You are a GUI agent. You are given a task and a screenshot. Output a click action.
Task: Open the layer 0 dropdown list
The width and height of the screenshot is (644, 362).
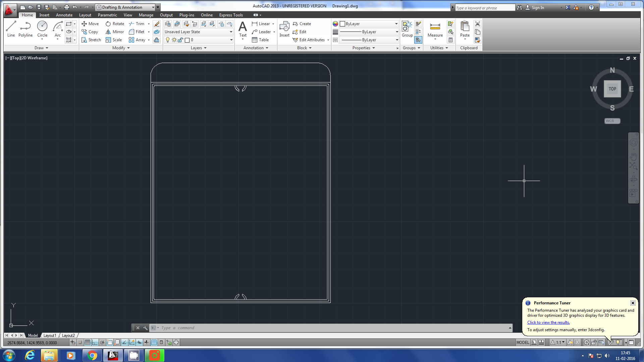231,40
